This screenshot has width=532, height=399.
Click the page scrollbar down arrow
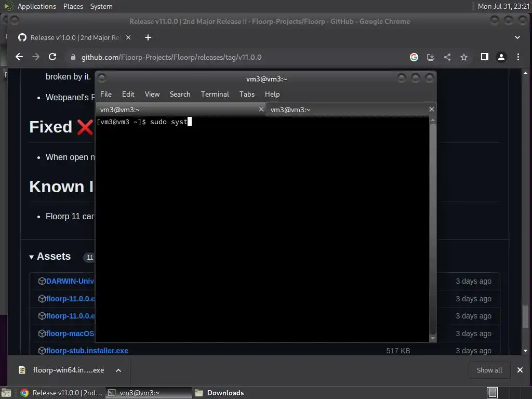pos(525,351)
